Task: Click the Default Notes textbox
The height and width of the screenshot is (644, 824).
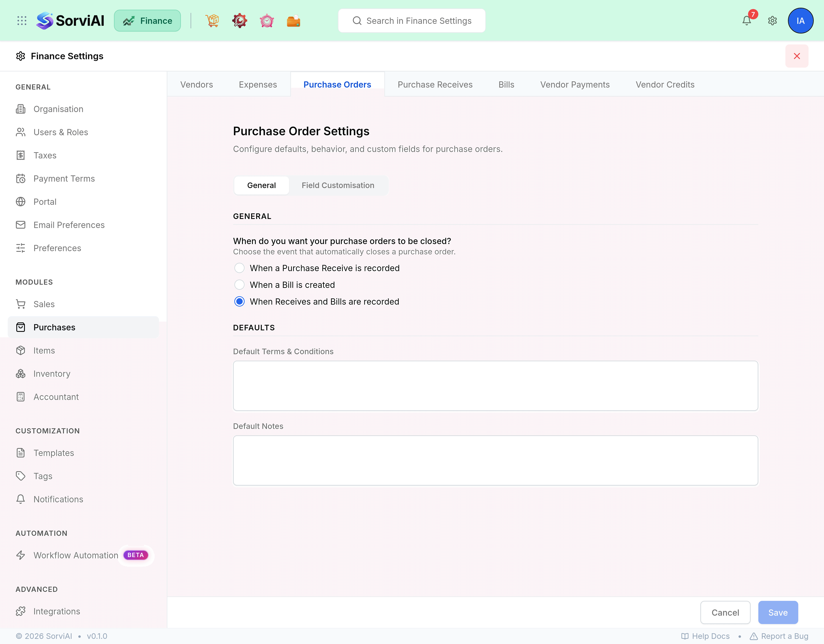Action: click(495, 460)
